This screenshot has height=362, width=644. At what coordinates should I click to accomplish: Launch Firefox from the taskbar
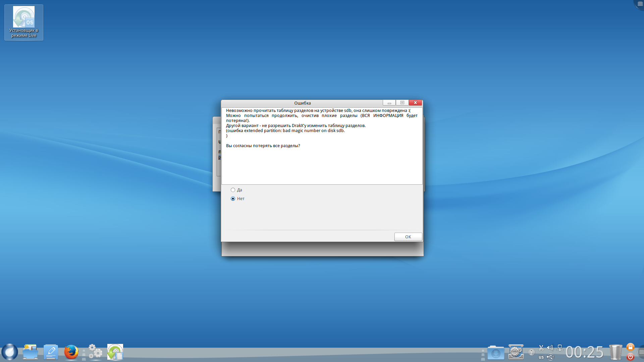[71, 352]
